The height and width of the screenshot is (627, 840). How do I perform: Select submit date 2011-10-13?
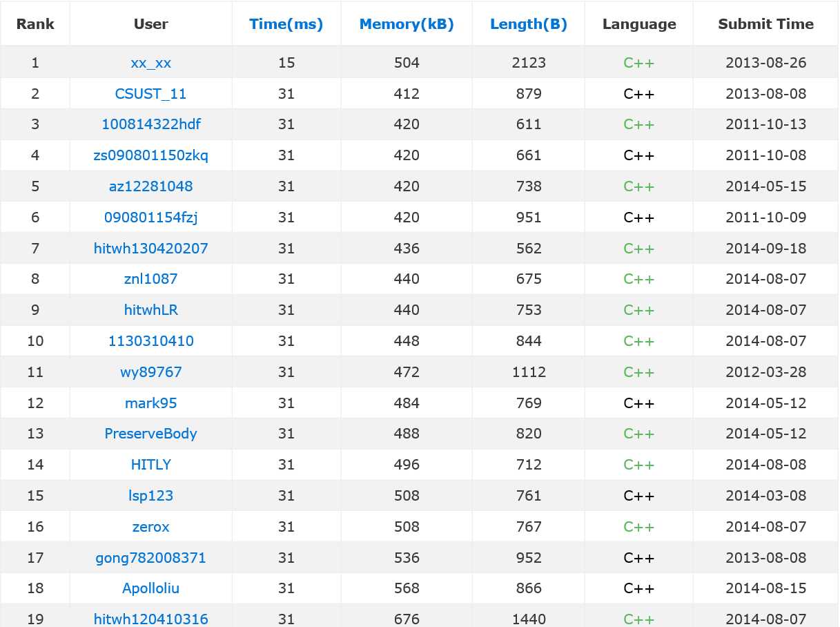[x=766, y=124]
